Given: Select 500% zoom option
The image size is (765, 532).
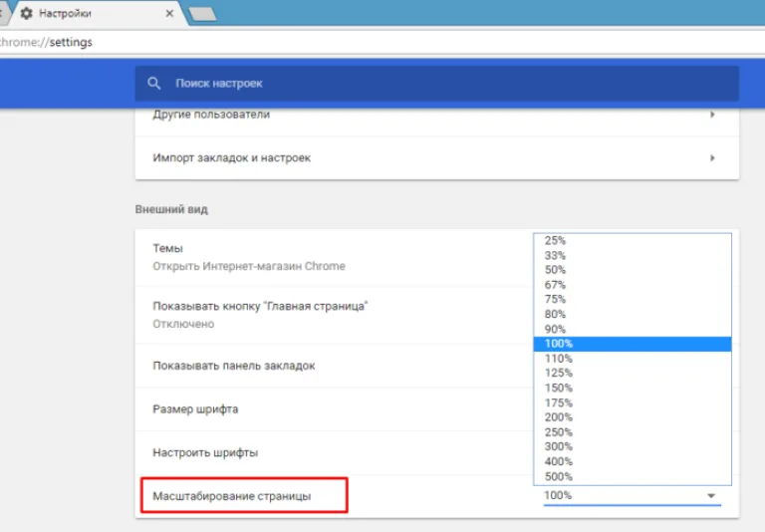Looking at the screenshot, I should pyautogui.click(x=633, y=476).
